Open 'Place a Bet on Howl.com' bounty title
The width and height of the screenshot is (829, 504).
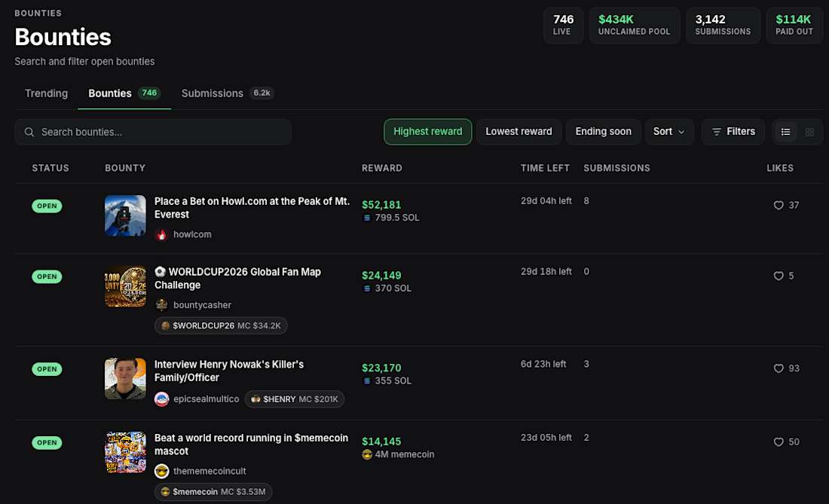(x=252, y=208)
